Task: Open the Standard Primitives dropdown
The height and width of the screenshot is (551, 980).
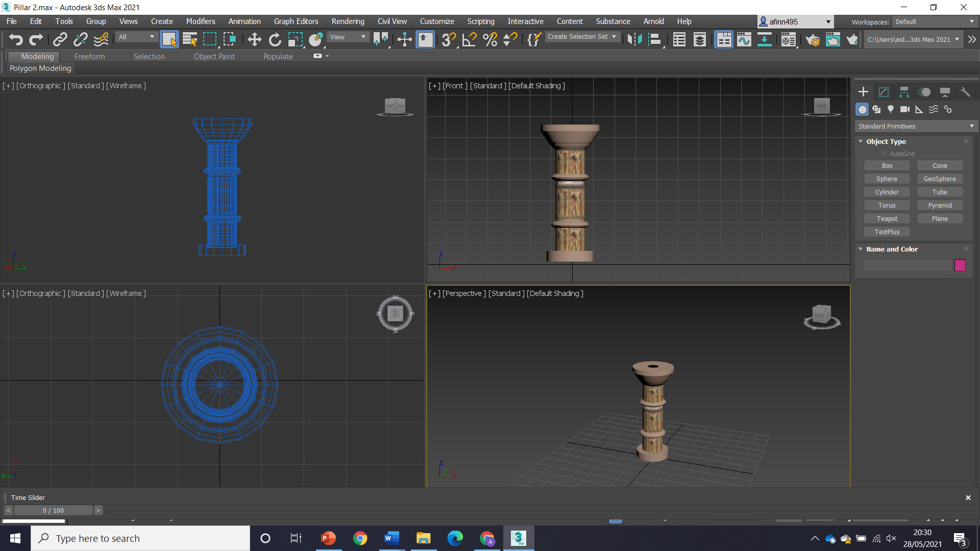Action: pyautogui.click(x=915, y=126)
